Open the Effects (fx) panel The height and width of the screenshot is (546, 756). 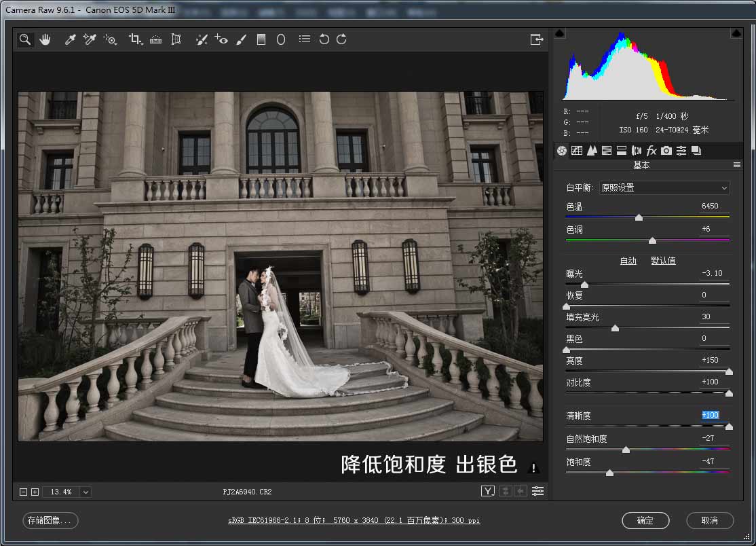tap(651, 151)
